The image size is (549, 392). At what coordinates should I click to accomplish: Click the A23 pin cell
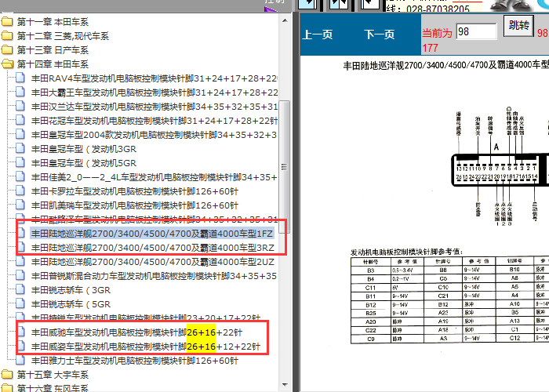click(x=443, y=313)
